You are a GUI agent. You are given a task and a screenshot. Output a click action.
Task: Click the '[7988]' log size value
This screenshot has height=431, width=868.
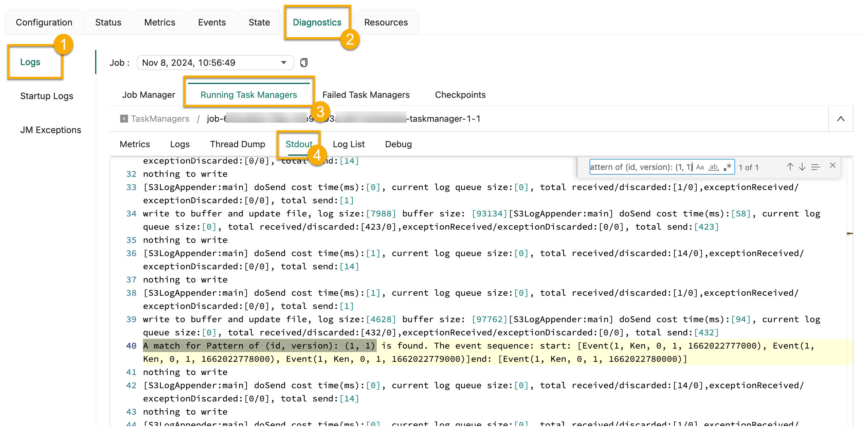381,214
